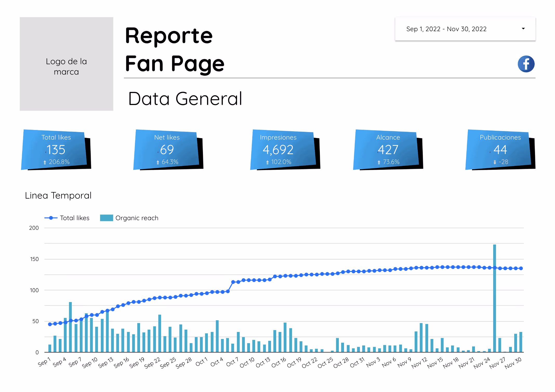Select the Net likes scorecard
Image resolution: width=555 pixels, height=392 pixels.
coord(167,149)
